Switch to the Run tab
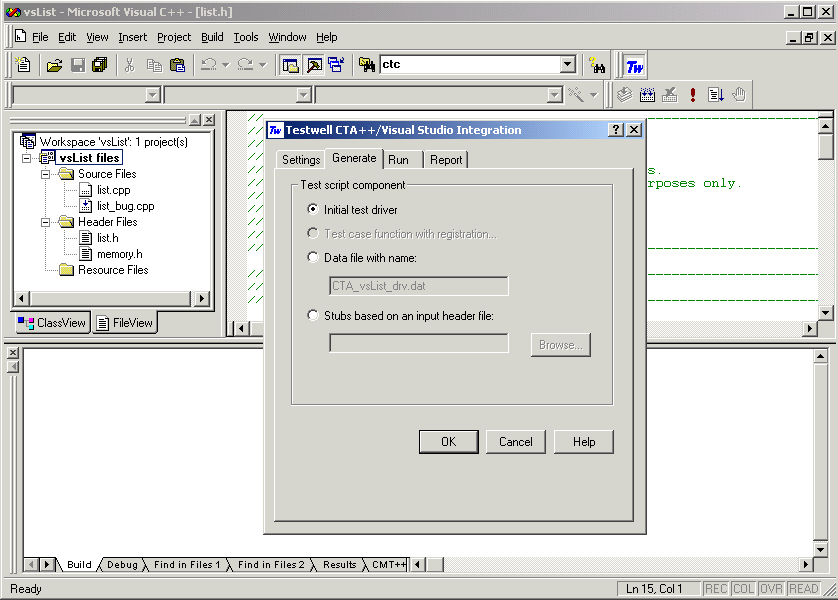Viewport: 838px width, 600px height. tap(398, 160)
